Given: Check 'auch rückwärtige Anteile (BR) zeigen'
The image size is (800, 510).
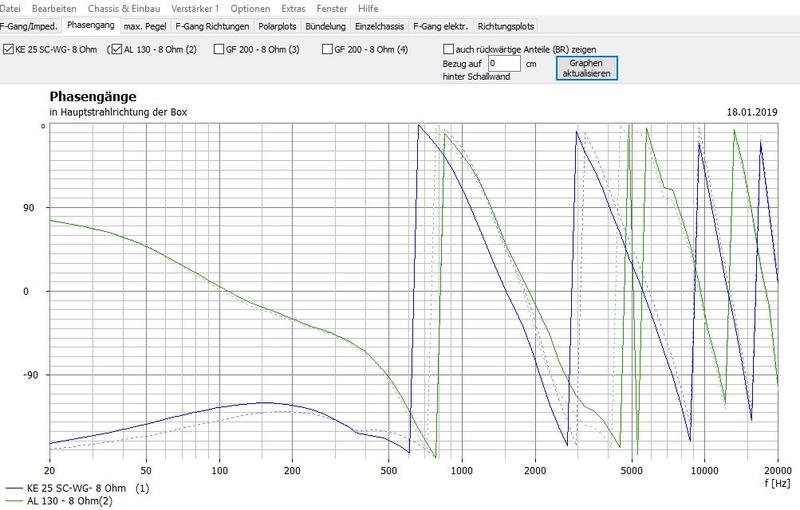Looking at the screenshot, I should pyautogui.click(x=448, y=49).
